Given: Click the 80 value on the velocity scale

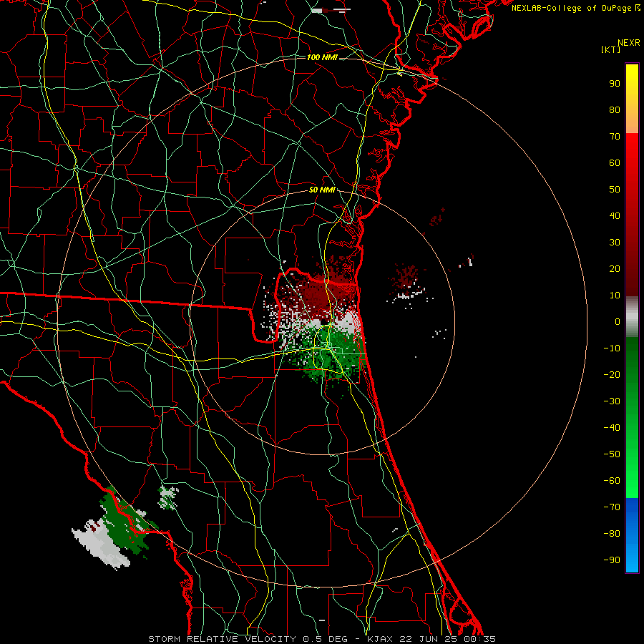Looking at the screenshot, I should tap(615, 109).
